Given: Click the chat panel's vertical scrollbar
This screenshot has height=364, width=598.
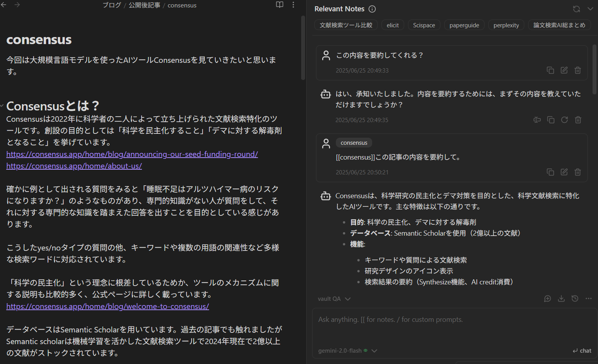Looking at the screenshot, I should (594, 69).
